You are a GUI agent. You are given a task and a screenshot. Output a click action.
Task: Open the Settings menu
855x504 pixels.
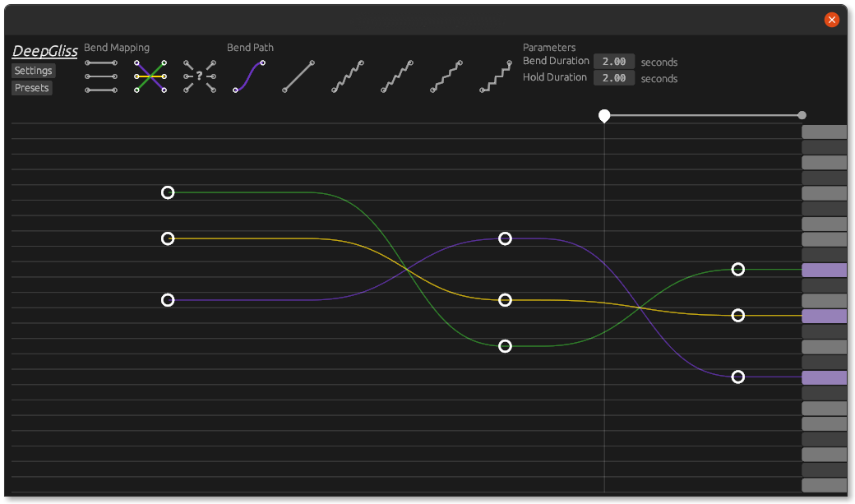tap(34, 71)
